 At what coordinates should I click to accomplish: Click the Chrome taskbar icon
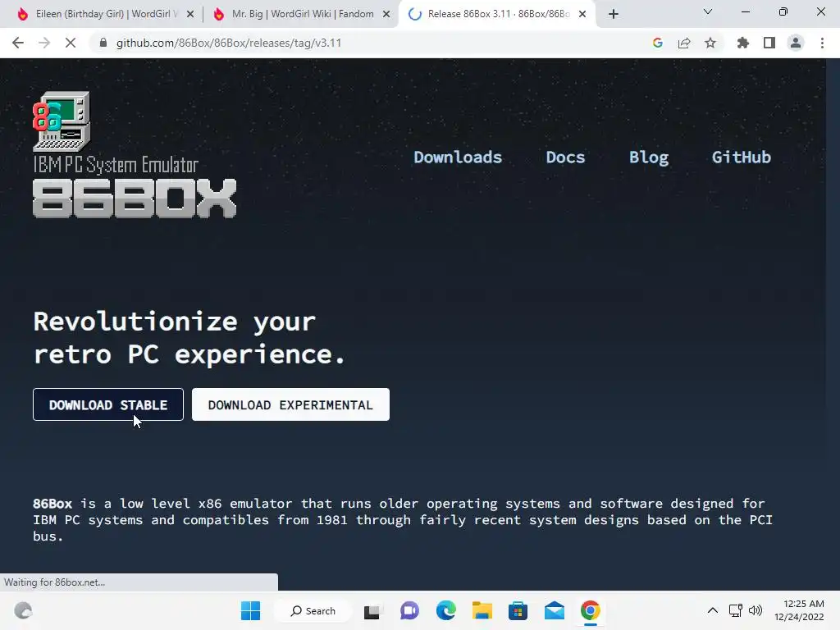click(591, 610)
